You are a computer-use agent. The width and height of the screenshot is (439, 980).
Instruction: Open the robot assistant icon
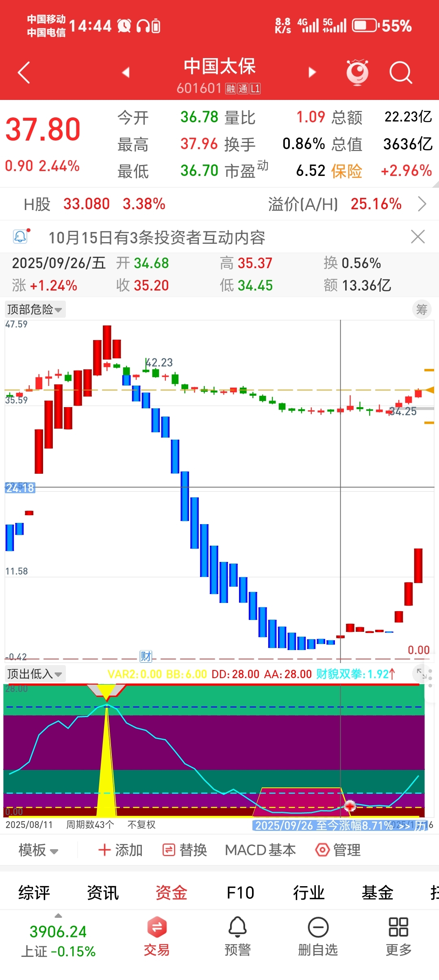[357, 72]
